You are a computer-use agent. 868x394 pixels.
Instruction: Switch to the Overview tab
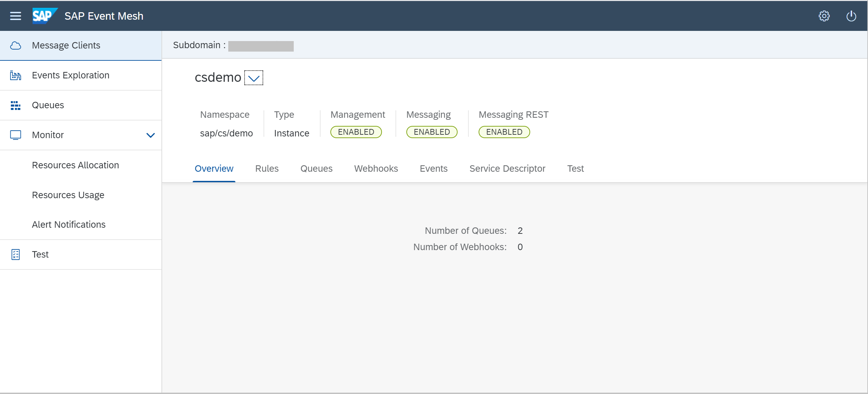pos(214,169)
